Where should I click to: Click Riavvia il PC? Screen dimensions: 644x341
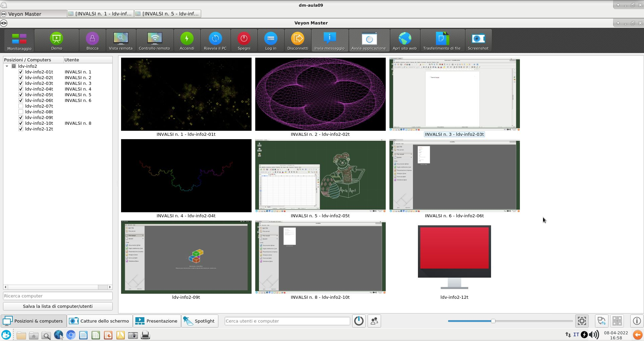tap(215, 41)
